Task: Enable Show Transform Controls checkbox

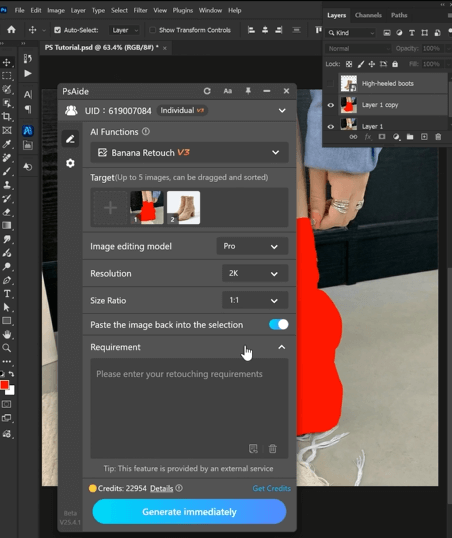Action: point(152,30)
